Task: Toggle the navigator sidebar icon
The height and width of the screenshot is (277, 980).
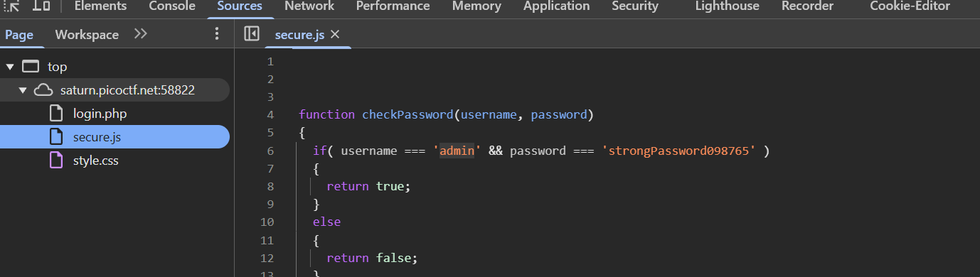Action: (252, 33)
